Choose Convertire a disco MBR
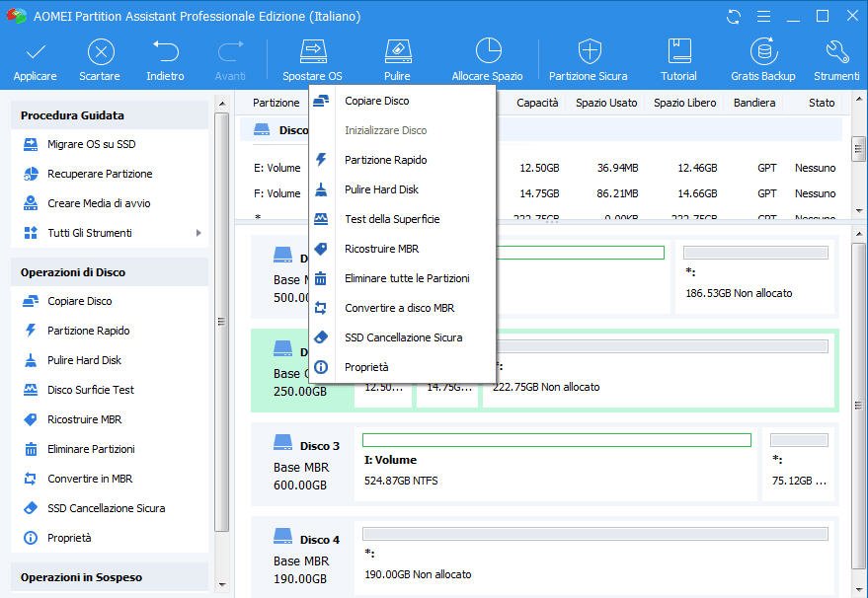The width and height of the screenshot is (868, 598). tap(402, 308)
